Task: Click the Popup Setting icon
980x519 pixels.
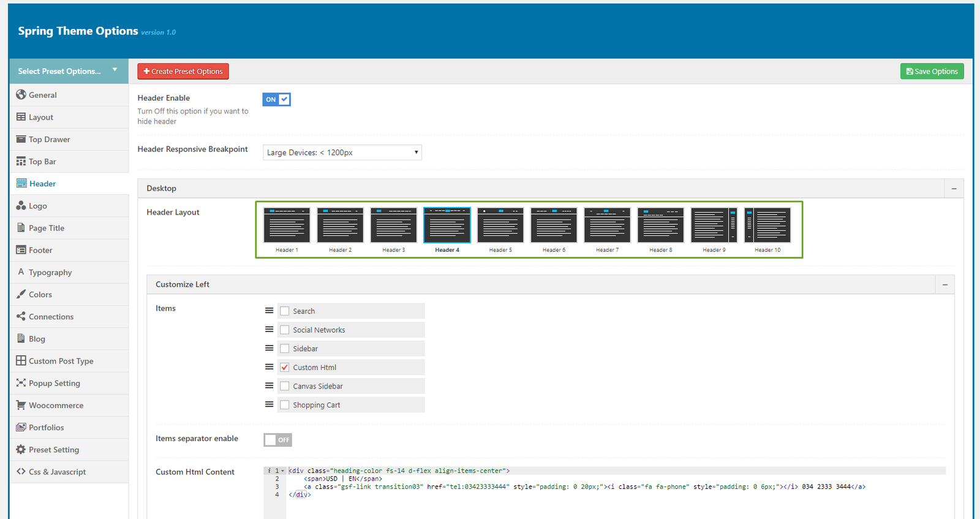Action: pos(21,383)
